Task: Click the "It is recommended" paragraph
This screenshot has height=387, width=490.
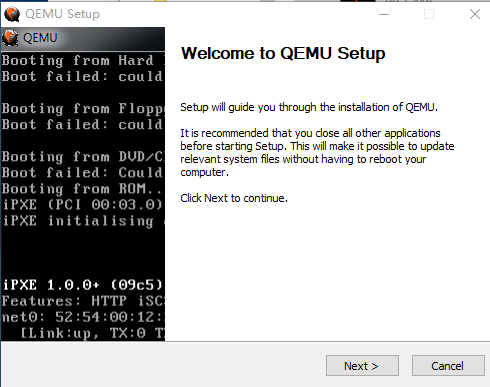Action: [317, 153]
